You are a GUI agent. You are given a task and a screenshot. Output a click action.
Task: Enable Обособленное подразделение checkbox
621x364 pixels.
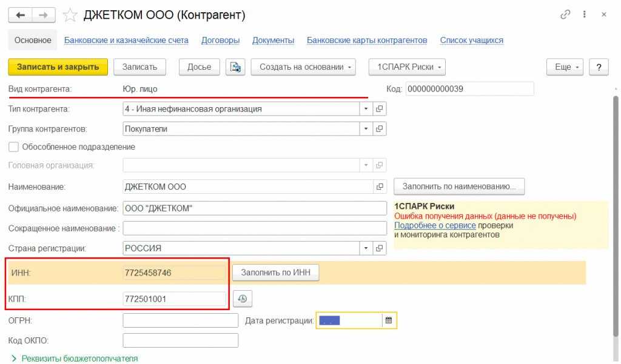(13, 147)
